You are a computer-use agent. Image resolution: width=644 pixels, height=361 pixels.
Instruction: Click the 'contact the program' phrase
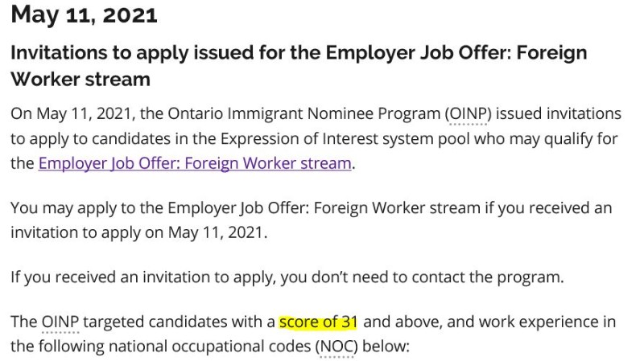[488, 277]
